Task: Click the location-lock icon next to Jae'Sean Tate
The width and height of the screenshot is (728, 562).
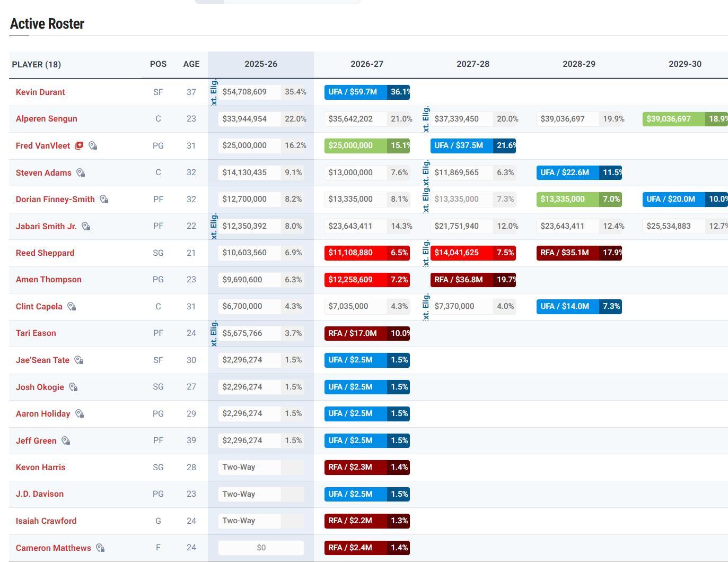Action: click(78, 360)
